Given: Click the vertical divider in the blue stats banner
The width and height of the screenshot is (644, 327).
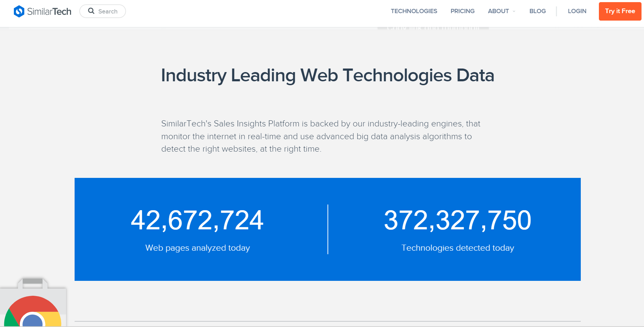Looking at the screenshot, I should (328, 229).
